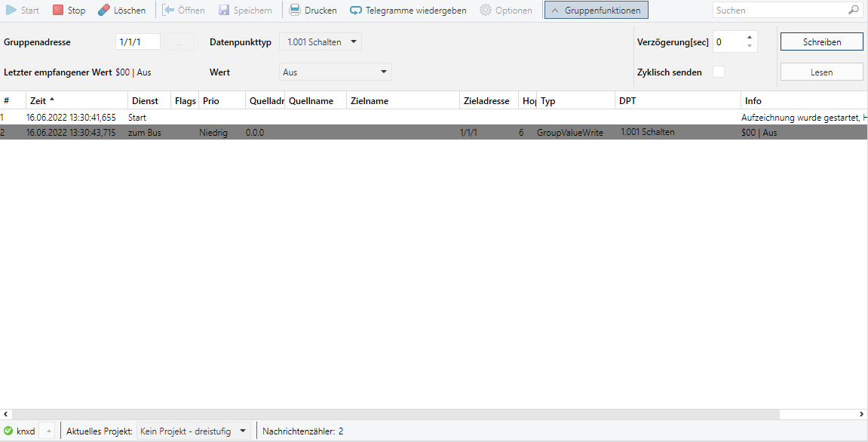Click the Schreiben button

coord(821,41)
